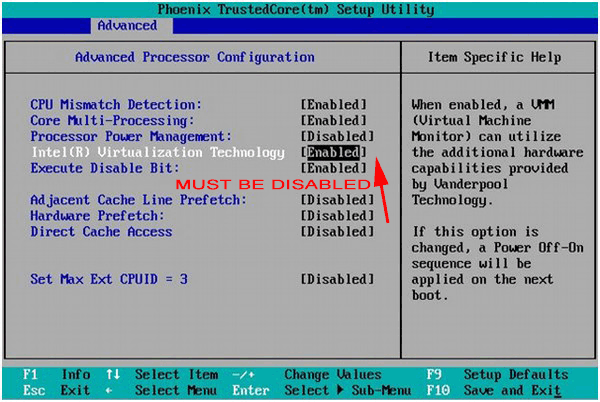Click the Advanced Processor Configuration heading
600x402 pixels.
(x=195, y=57)
